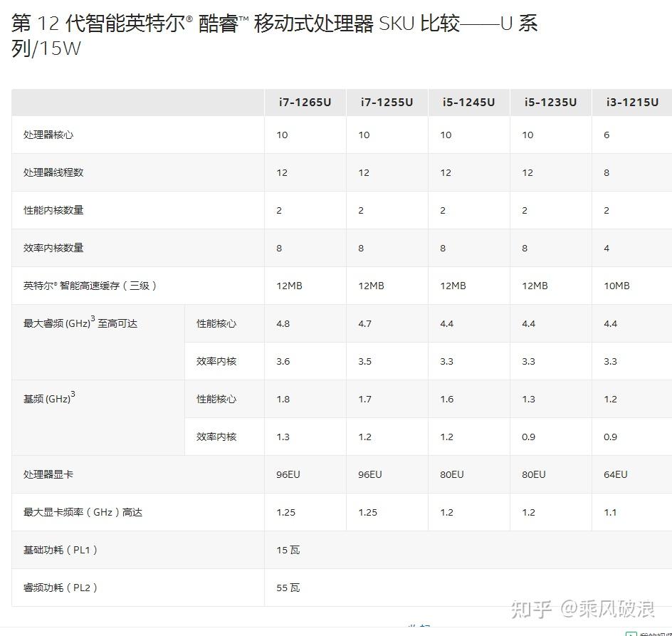672x636 pixels.
Task: Click the 1.6 base frequency value
Action: (446, 400)
